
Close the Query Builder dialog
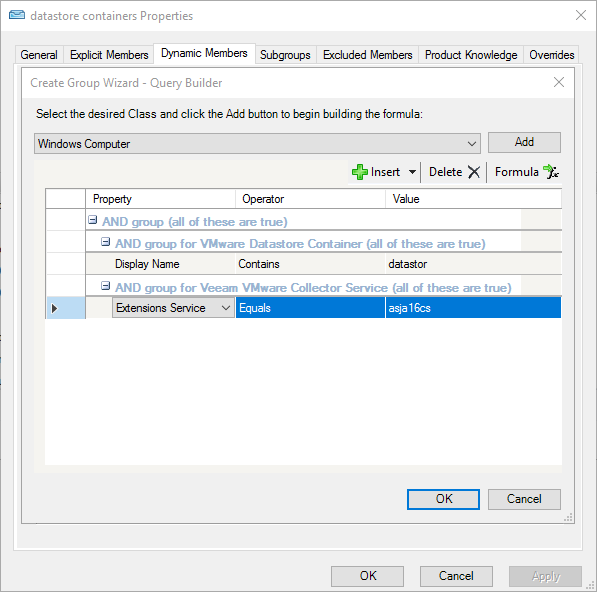[x=559, y=82]
